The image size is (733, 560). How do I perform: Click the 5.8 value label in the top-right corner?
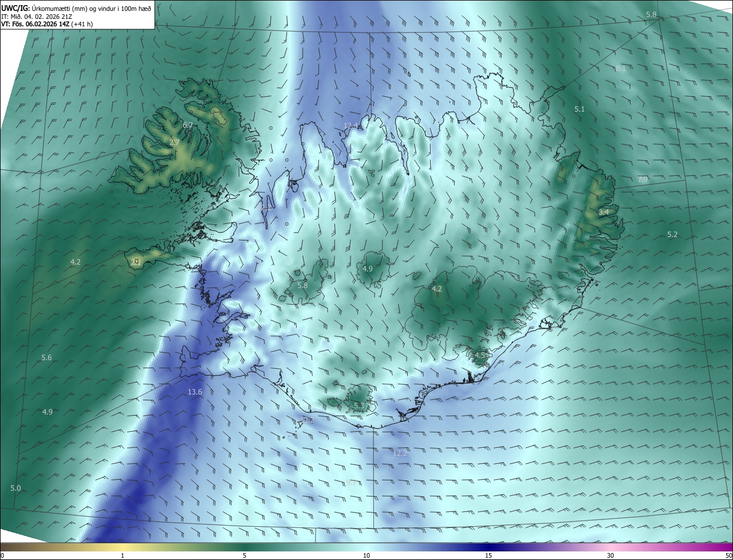(651, 14)
